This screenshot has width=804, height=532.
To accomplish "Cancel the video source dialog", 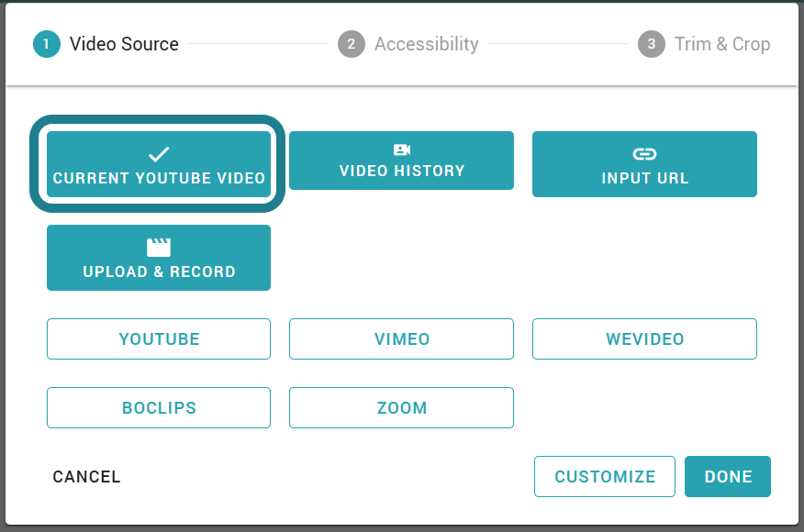I will 86,477.
